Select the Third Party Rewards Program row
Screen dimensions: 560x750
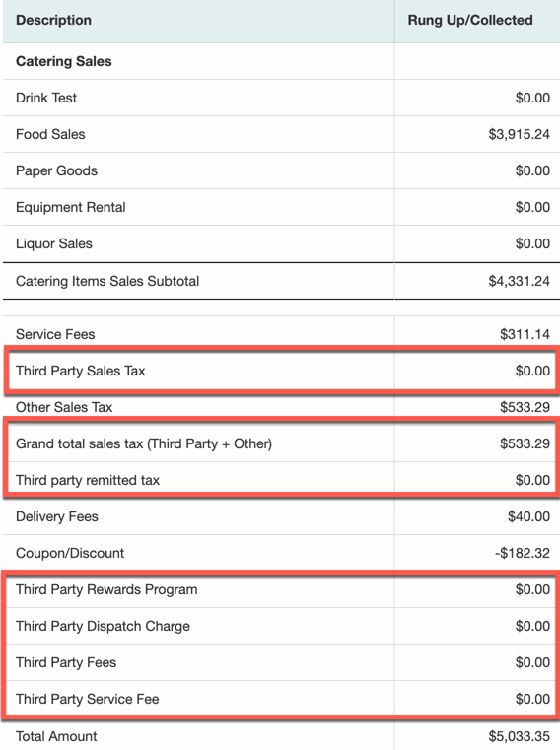281,589
